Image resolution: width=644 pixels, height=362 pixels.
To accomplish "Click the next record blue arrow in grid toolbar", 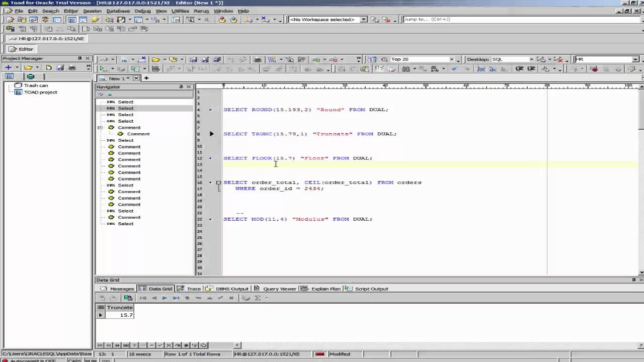I will (165, 298).
